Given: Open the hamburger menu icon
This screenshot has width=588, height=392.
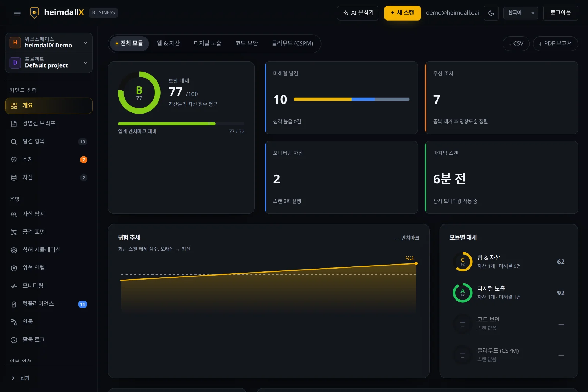Looking at the screenshot, I should click(x=17, y=13).
